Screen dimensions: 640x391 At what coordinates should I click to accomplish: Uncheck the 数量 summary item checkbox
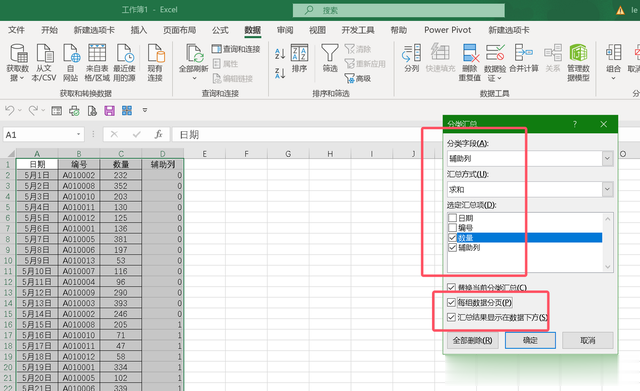(452, 238)
